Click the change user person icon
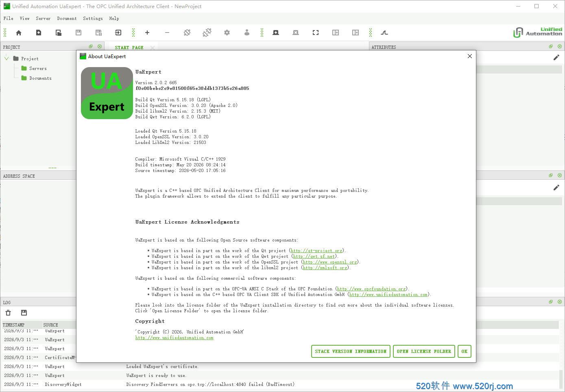This screenshot has width=565, height=392. pyautogui.click(x=247, y=33)
